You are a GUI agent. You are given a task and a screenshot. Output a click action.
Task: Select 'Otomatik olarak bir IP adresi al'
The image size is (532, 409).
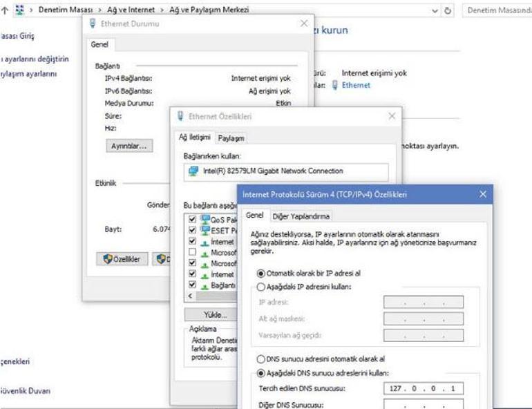tap(260, 274)
